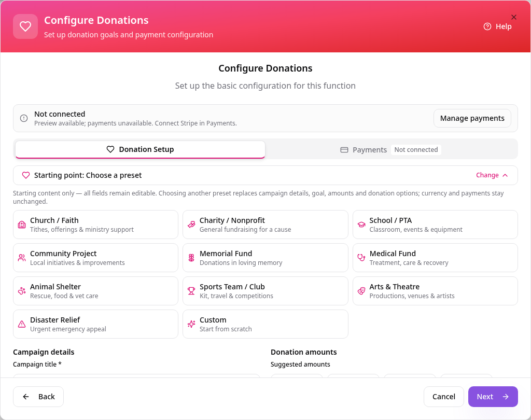Pick the School / PTA preset

tap(435, 225)
